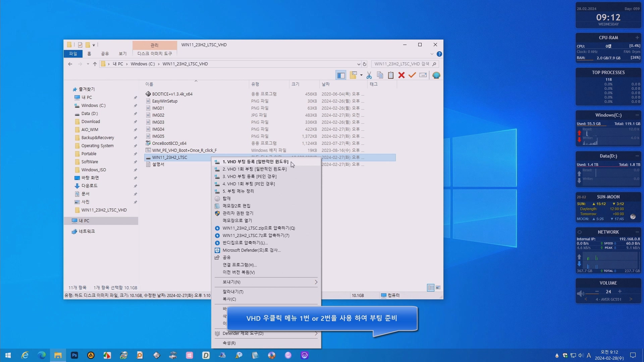
Task: Collapse the Windows(C:) widget with minus
Action: click(x=637, y=115)
